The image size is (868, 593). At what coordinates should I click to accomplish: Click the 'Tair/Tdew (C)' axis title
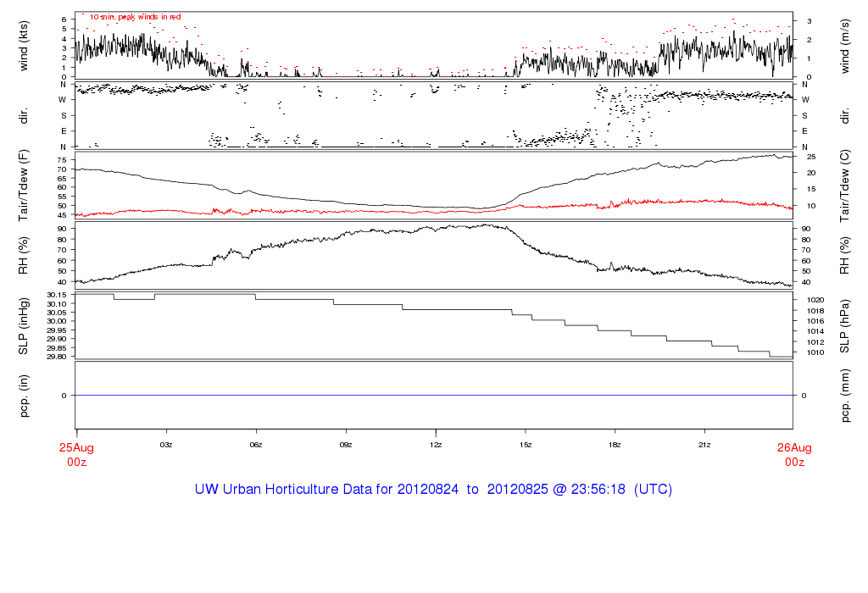845,186
